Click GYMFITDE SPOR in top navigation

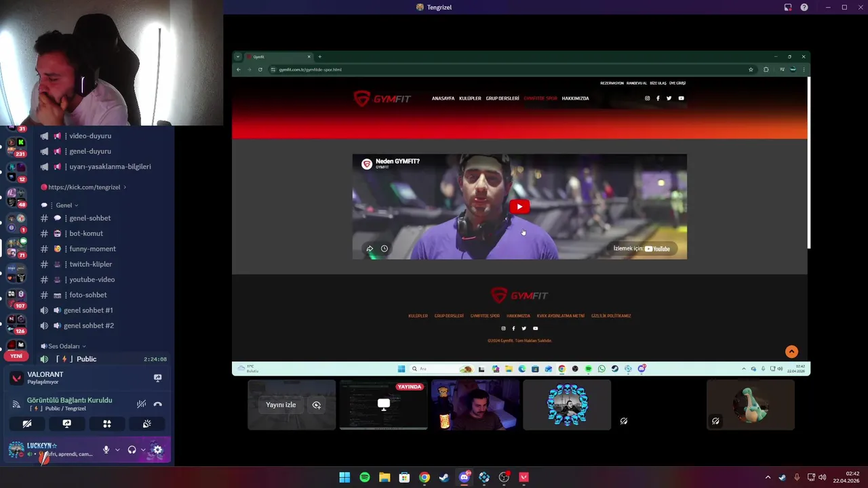click(540, 98)
